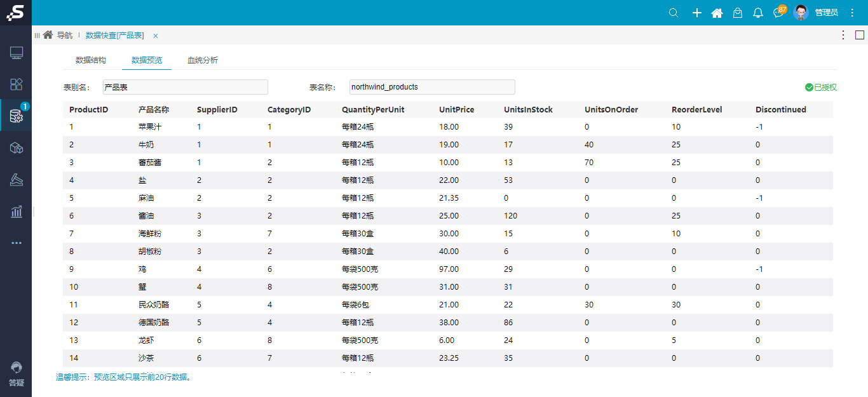Open the analysis layers sidebar icon
This screenshot has width=868, height=397.
17,180
